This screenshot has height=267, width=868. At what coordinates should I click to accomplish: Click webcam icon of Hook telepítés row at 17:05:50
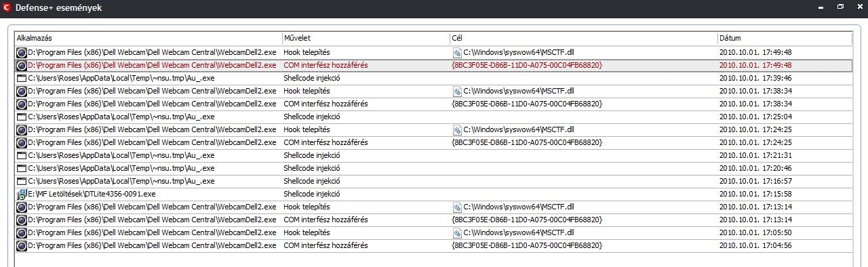pos(22,232)
